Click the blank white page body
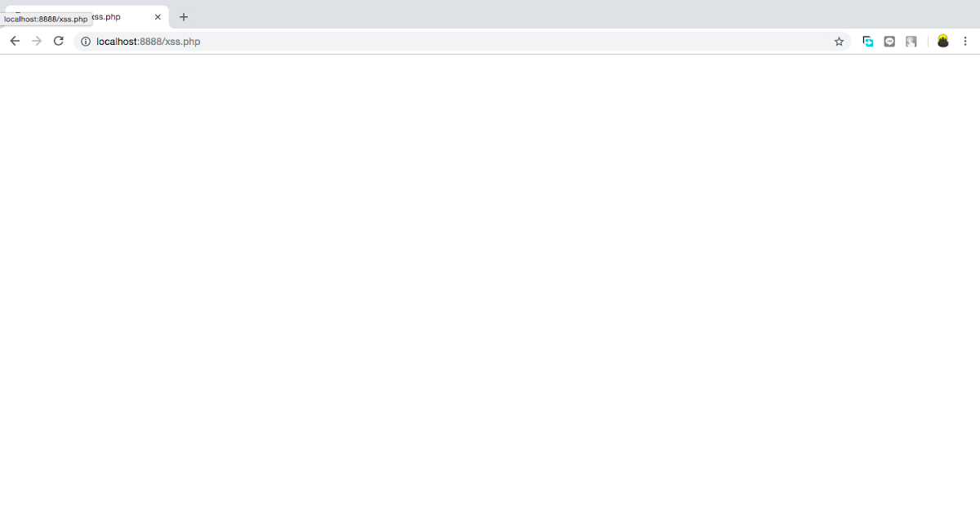This screenshot has width=980, height=514. 490,284
